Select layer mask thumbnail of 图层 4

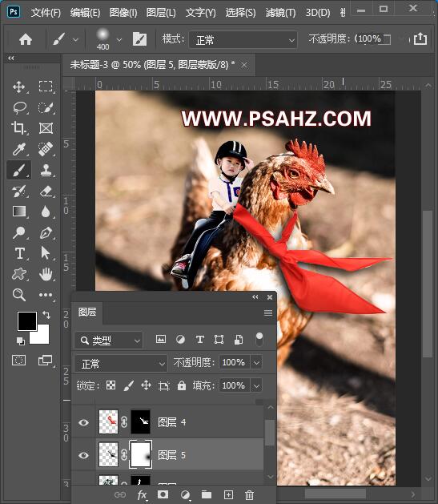click(x=140, y=421)
